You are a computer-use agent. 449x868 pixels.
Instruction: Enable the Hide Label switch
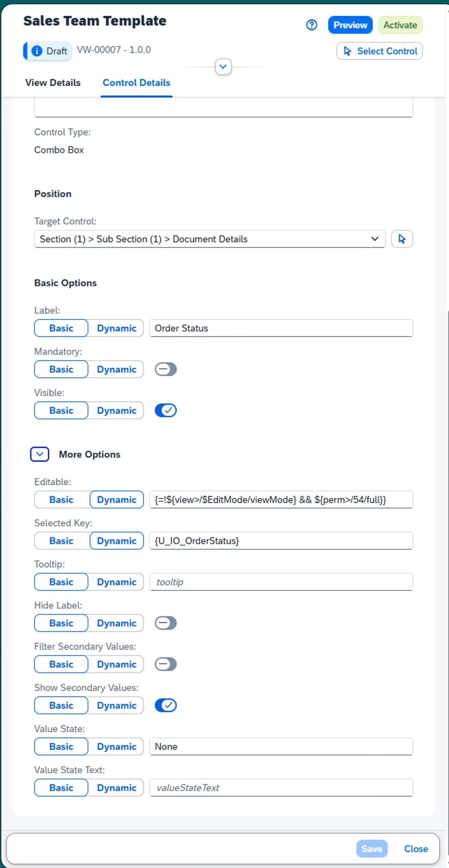pos(166,623)
